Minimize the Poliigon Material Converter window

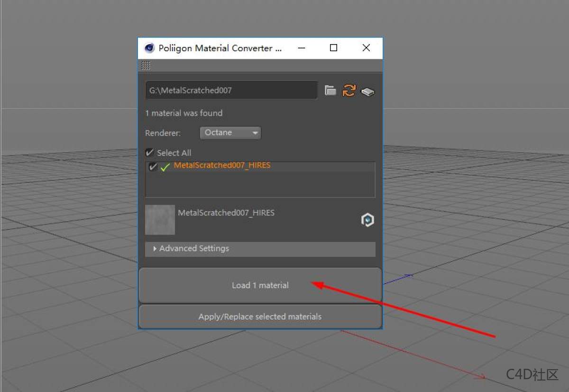tap(302, 48)
